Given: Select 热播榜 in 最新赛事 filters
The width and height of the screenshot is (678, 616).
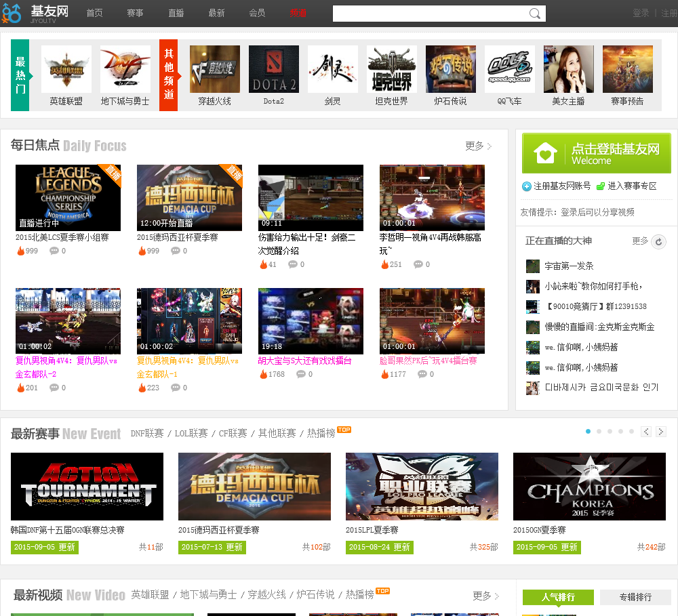Looking at the screenshot, I should (321, 433).
